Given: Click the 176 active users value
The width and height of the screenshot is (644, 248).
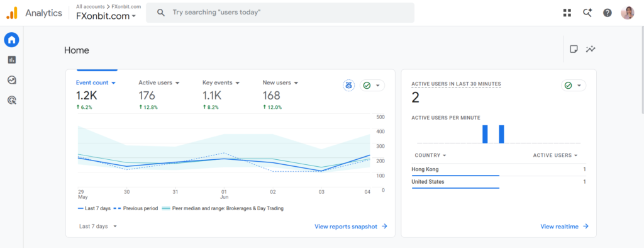Looking at the screenshot, I should [x=147, y=96].
